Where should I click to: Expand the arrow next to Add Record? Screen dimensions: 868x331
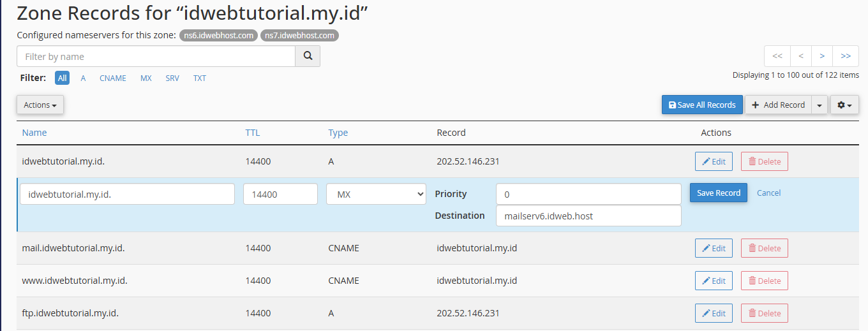click(x=819, y=105)
